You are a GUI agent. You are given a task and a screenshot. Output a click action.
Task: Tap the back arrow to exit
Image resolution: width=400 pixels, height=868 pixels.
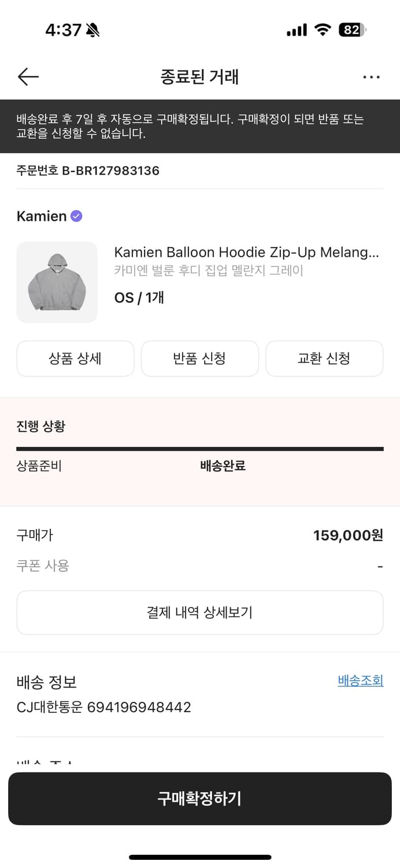[x=28, y=76]
